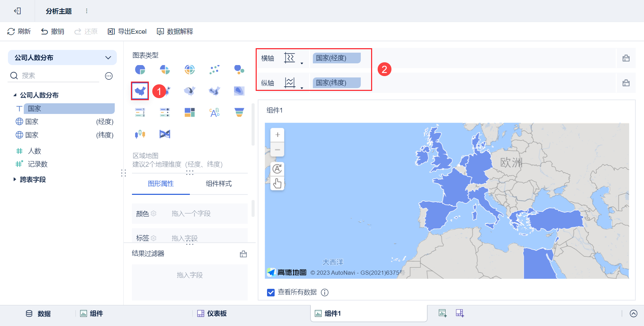Click the info icon beside 查看所有数据
Viewport: 644px width, 326px height.
325,292
